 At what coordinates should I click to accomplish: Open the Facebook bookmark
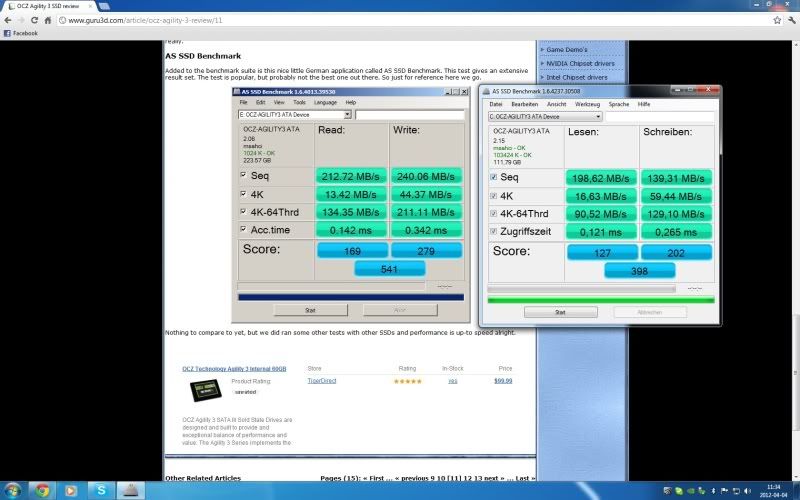point(20,33)
